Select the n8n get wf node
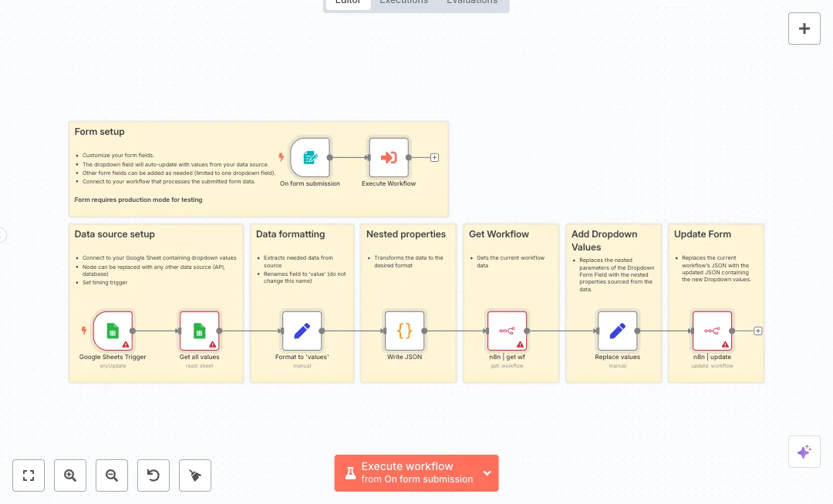 507,331
